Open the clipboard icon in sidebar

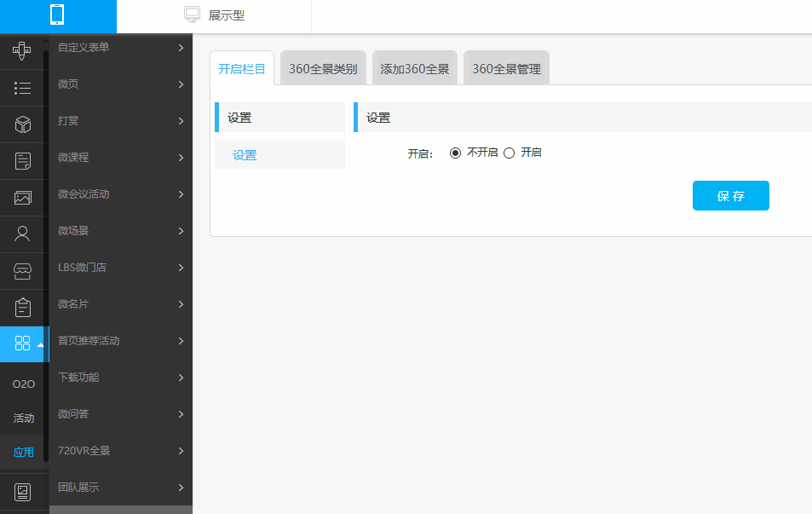tap(22, 308)
